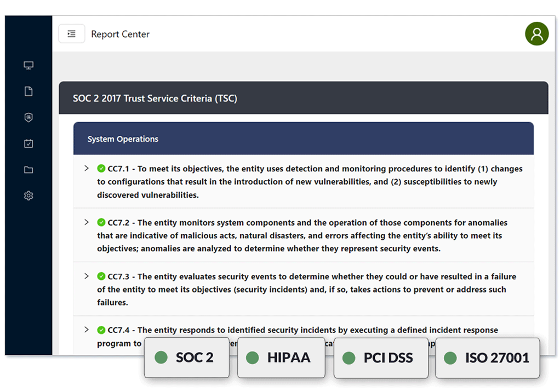The height and width of the screenshot is (392, 560).
Task: Click the green check beside CC7.3
Action: coord(101,276)
